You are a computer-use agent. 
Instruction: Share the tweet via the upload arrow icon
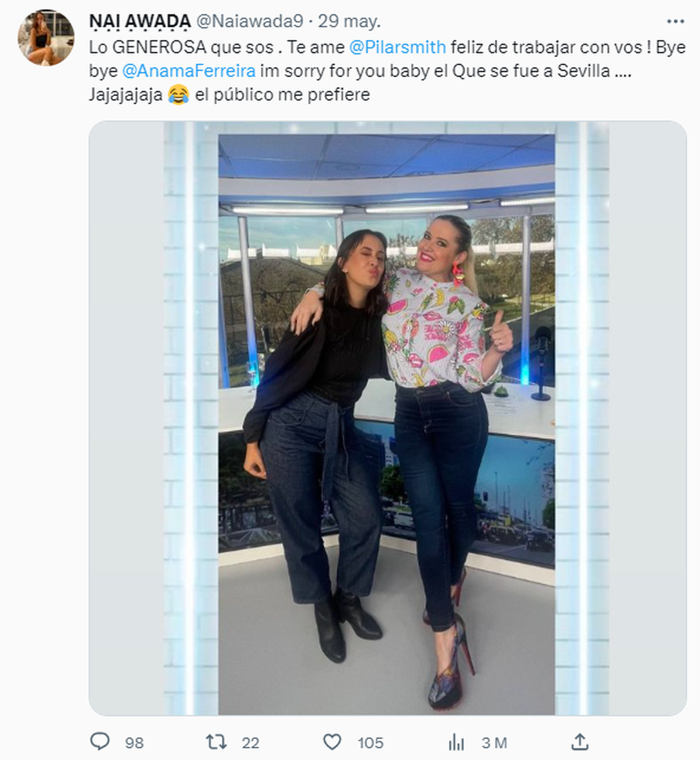579,742
